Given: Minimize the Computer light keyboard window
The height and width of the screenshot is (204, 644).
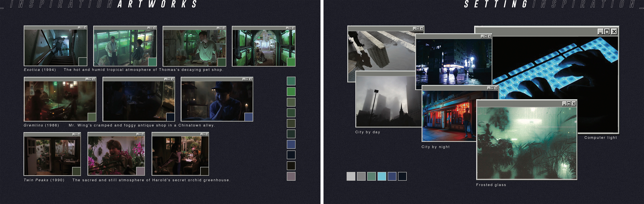Looking at the screenshot, I should coord(601,32).
